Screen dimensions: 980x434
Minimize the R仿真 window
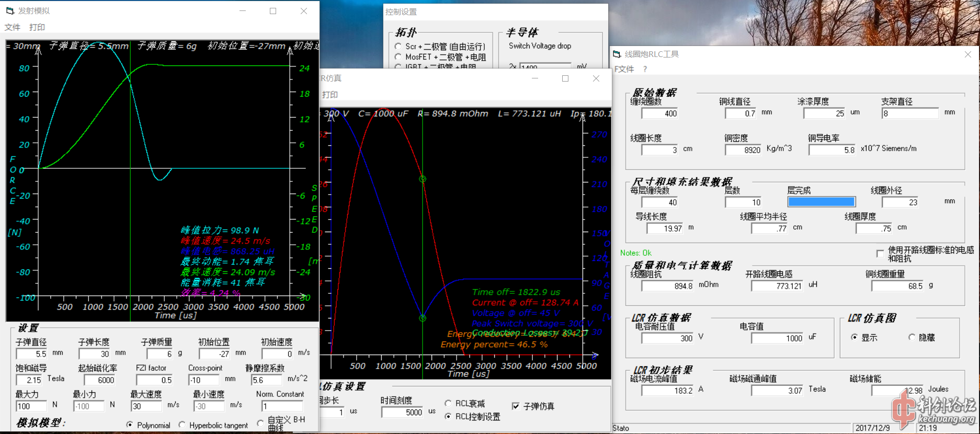point(535,78)
